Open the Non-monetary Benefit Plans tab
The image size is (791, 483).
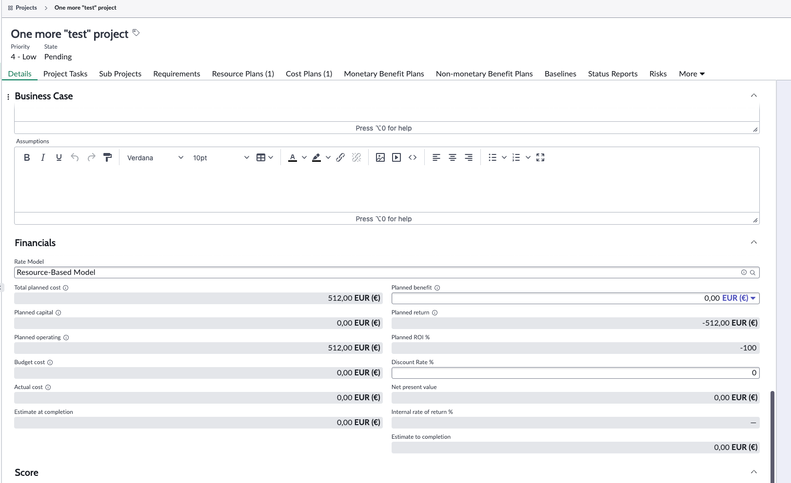[484, 74]
